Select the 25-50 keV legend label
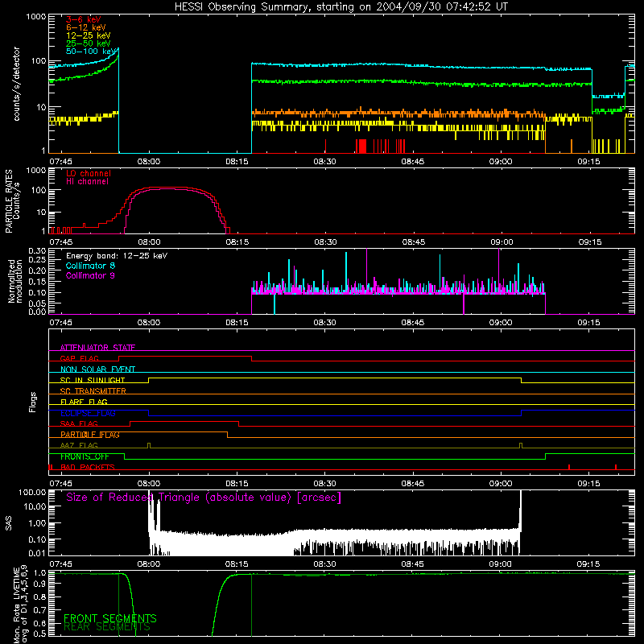This screenshot has height=644, width=644. coord(89,43)
